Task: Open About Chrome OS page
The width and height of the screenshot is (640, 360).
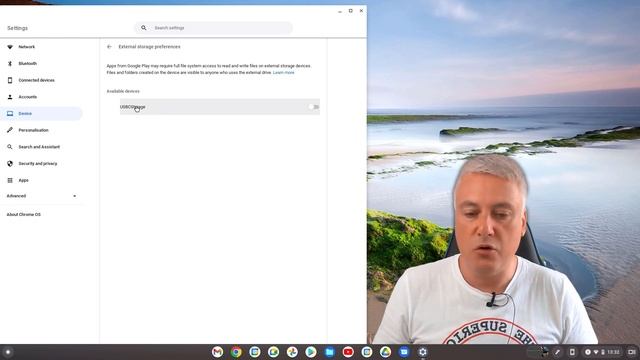Action: (24, 214)
